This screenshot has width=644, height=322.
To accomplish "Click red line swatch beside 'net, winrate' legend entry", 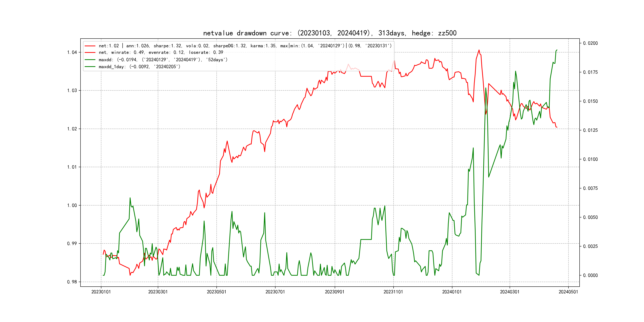I will coord(90,52).
